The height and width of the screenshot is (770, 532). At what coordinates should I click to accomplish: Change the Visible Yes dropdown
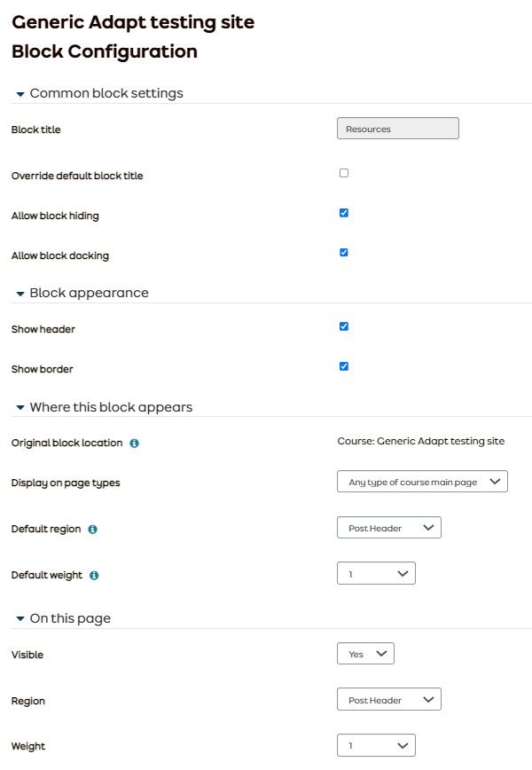point(365,654)
